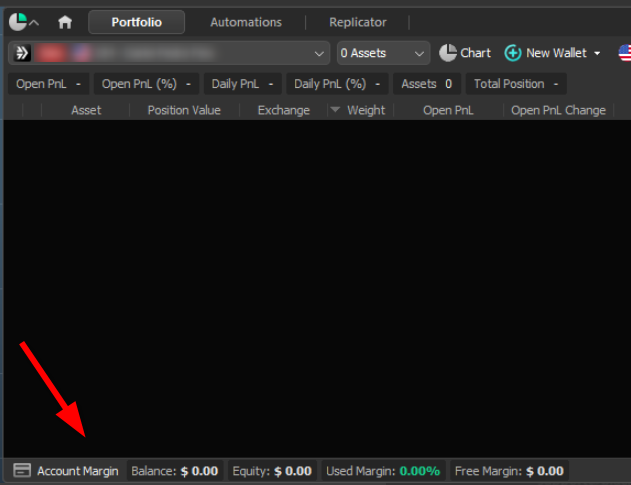Open the Replicator tab
The height and width of the screenshot is (485, 631).
(x=358, y=22)
